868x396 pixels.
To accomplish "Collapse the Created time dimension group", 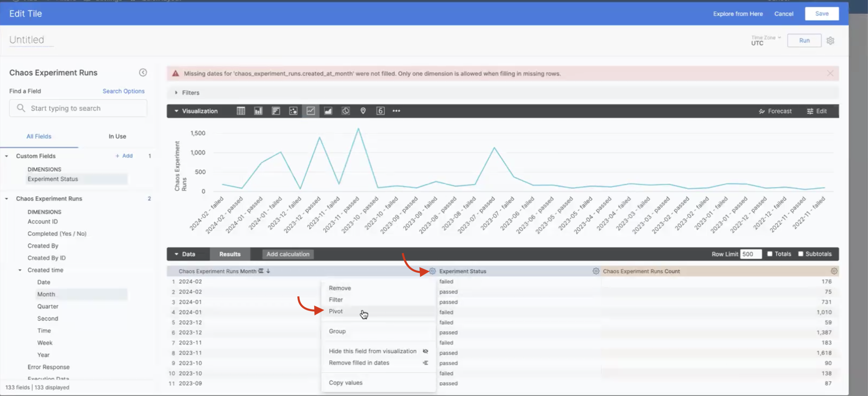I will point(20,270).
